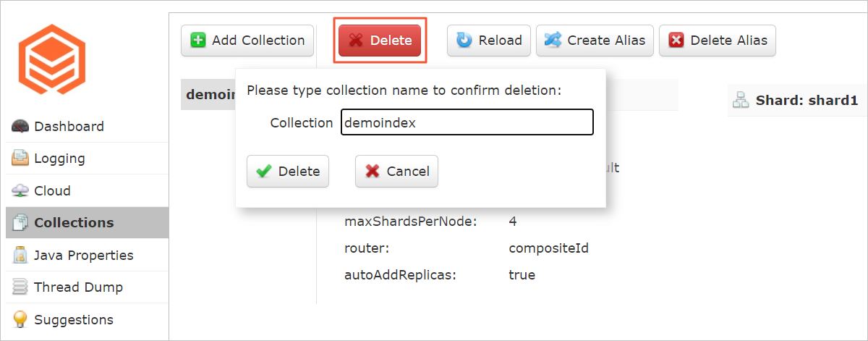Click the Dashboard gauge icon
Viewport: 868px width, 341px height.
20,126
